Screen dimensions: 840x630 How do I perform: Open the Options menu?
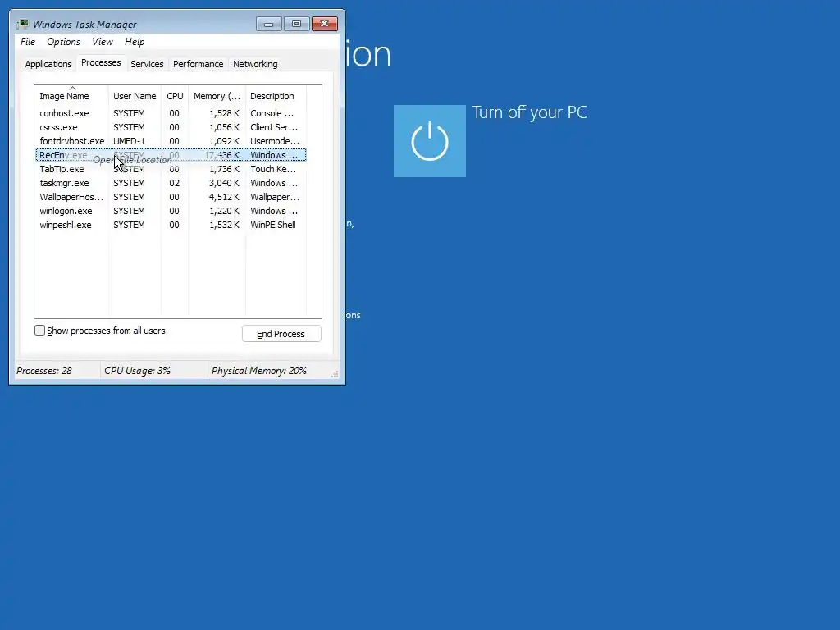(x=63, y=42)
